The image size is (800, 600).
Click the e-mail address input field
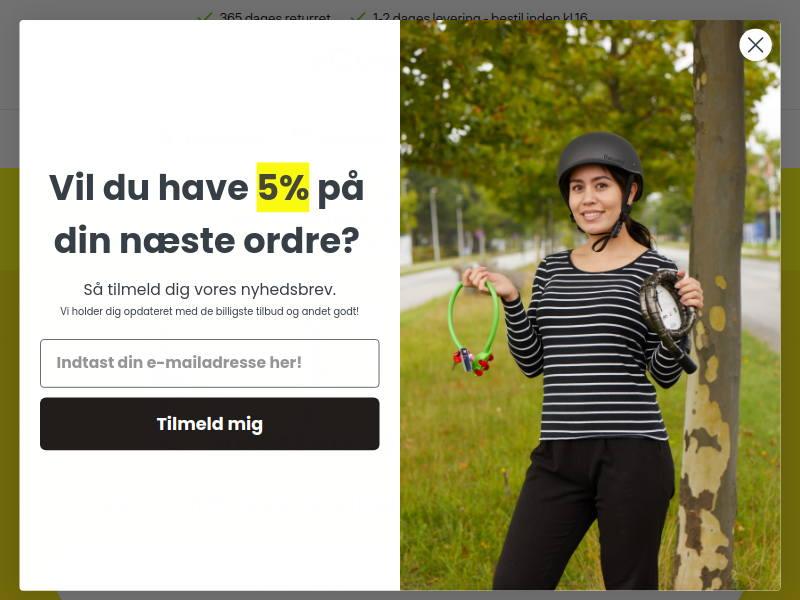[210, 363]
